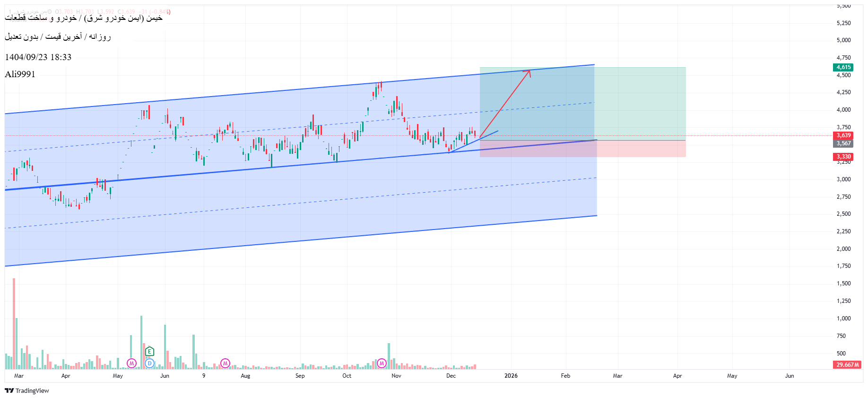Click the Ali9991 username text
868x399 pixels.
[x=20, y=74]
